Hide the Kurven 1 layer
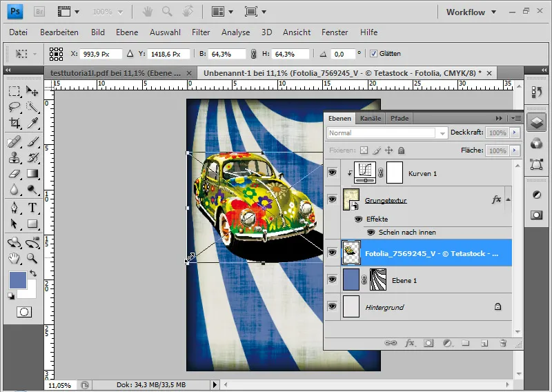This screenshot has width=552, height=392. [333, 173]
